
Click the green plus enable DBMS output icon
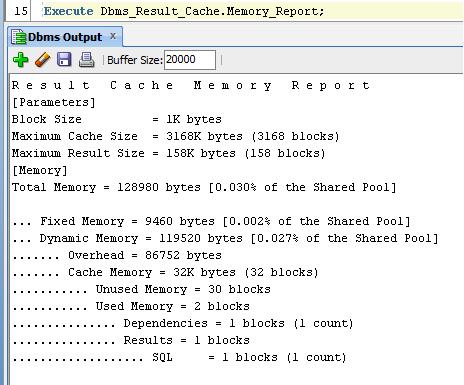coord(21,60)
